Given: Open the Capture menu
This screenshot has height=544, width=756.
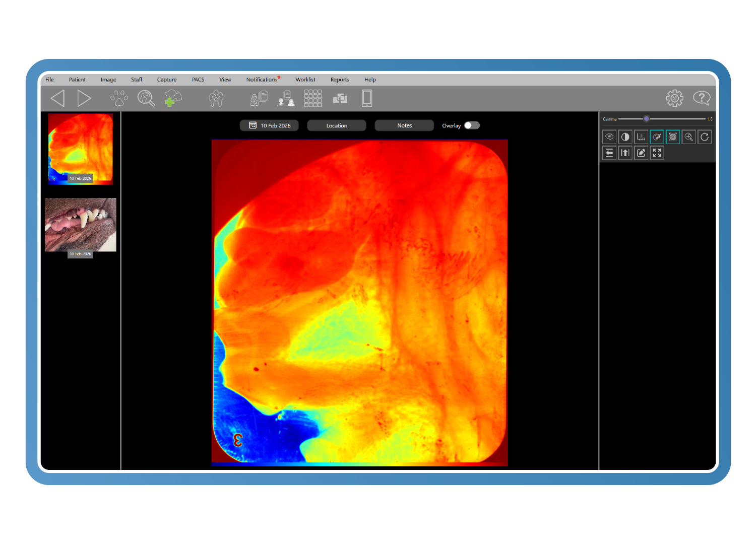Looking at the screenshot, I should (x=167, y=80).
